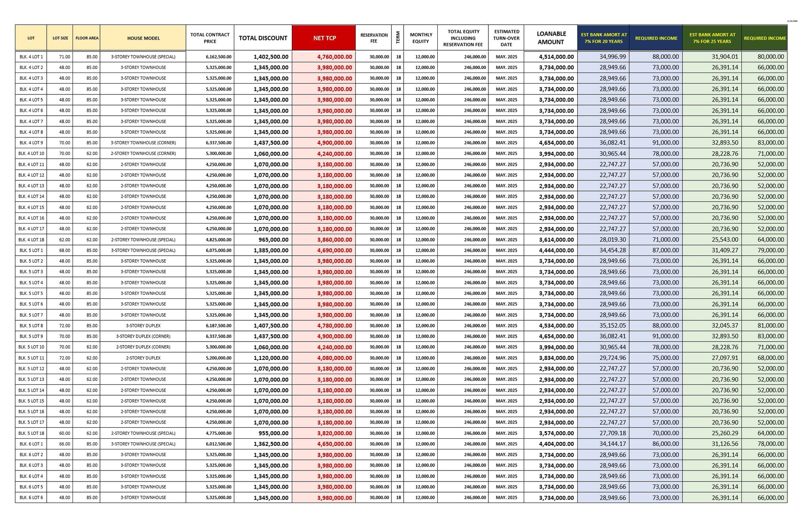Select the TOTAL DISCOUNT header cell
The height and width of the screenshot is (516, 812).
tap(263, 38)
